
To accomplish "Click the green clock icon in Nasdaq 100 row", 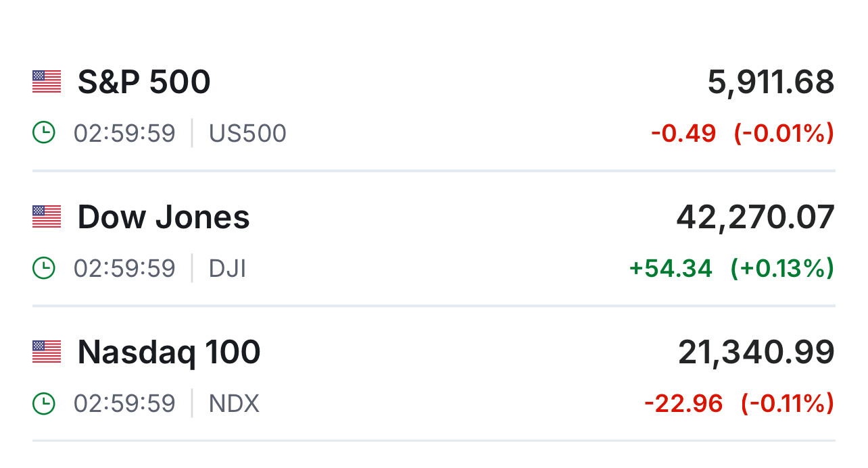I will pyautogui.click(x=44, y=403).
